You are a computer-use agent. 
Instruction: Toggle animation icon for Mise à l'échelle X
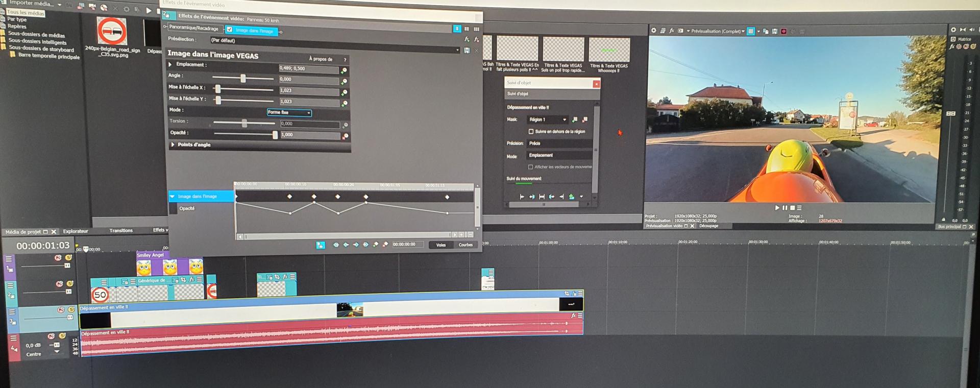coord(344,93)
